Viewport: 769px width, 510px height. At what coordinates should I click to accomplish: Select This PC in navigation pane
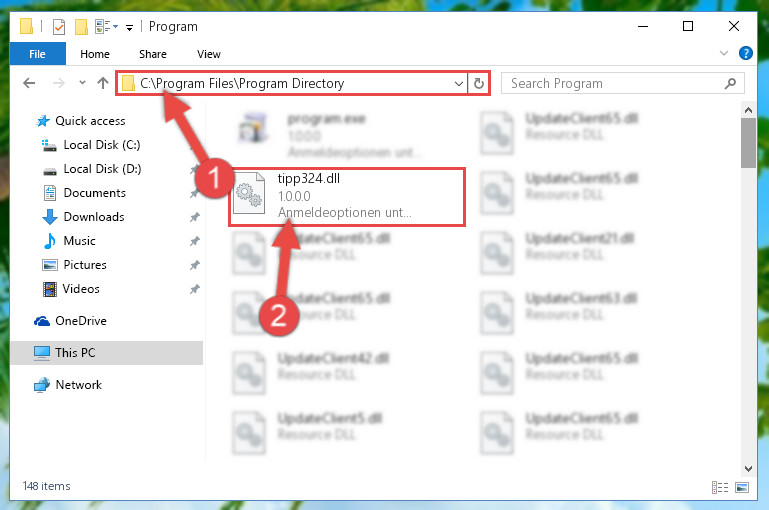106,353
